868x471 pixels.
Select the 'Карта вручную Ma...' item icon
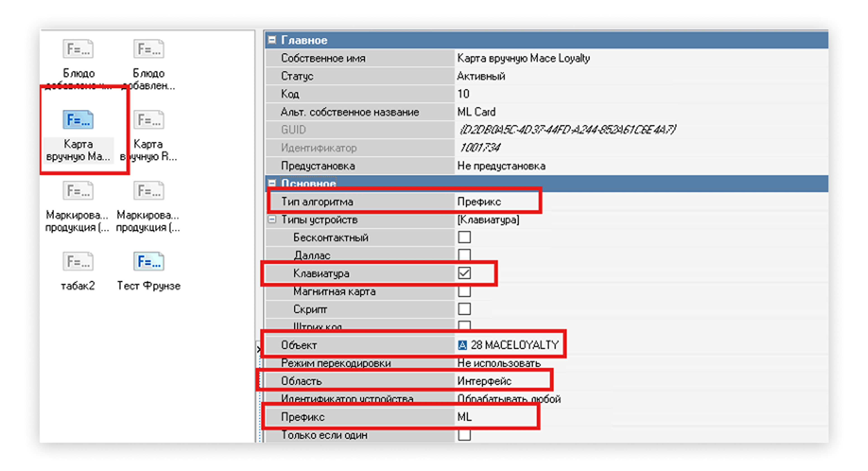(78, 120)
